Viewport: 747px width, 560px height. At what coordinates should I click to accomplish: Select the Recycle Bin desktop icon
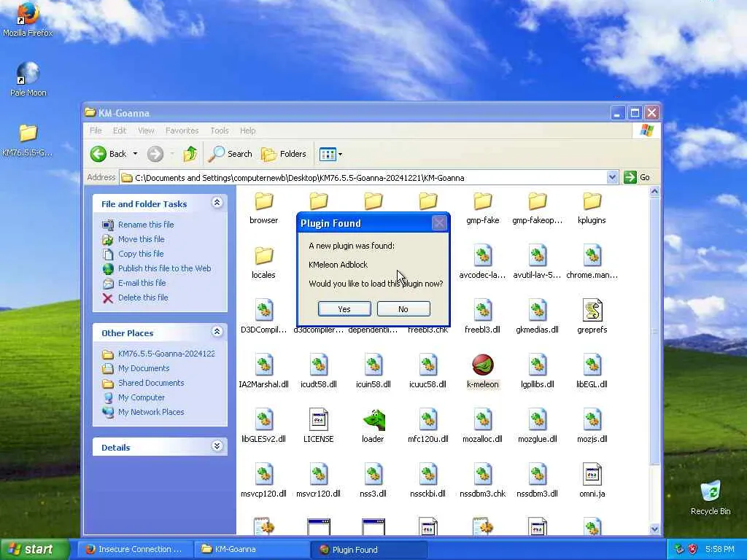pyautogui.click(x=711, y=498)
